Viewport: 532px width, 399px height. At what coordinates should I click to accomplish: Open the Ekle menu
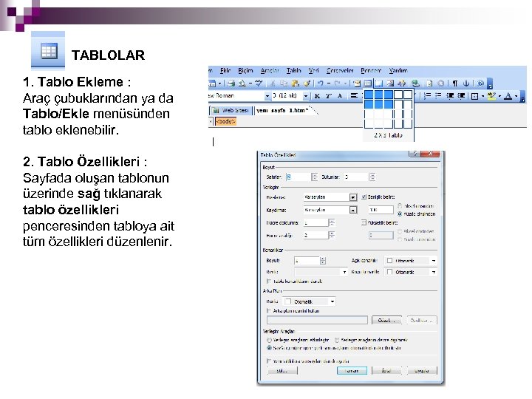[x=225, y=71]
